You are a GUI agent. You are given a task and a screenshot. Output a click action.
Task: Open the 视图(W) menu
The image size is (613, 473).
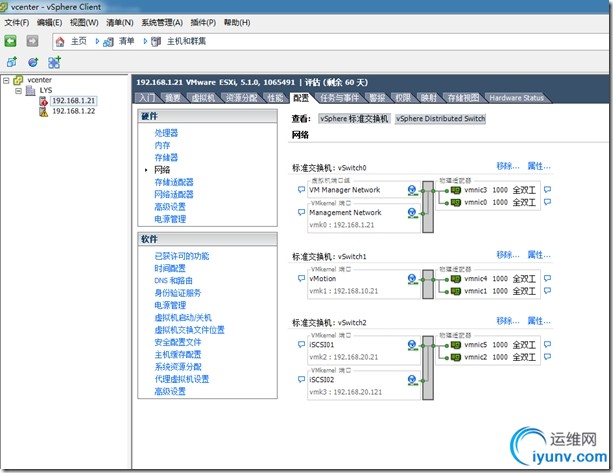pos(84,23)
